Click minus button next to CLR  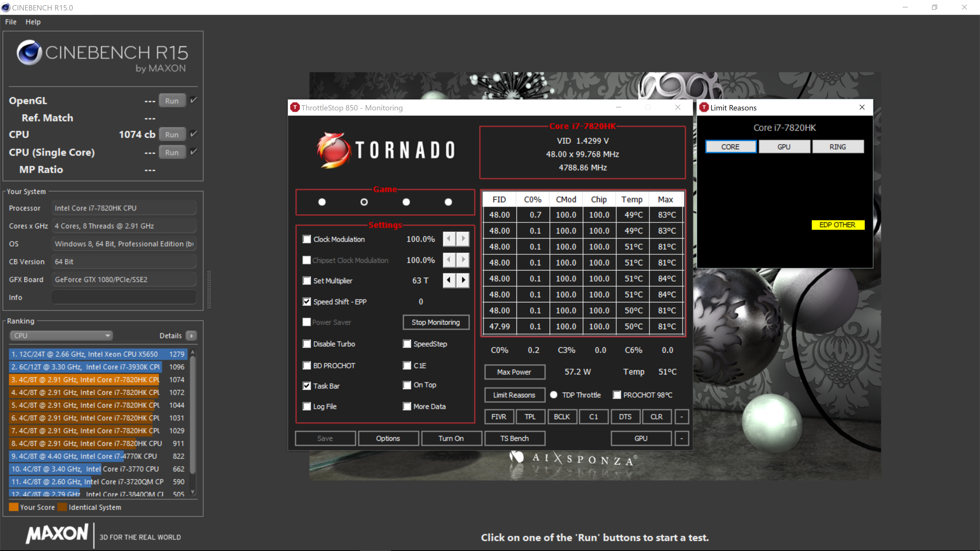point(682,417)
